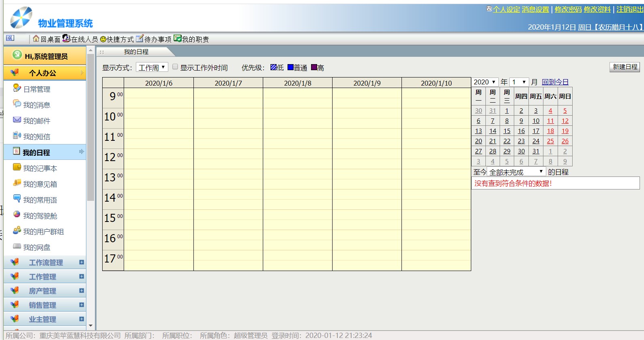The width and height of the screenshot is (644, 340).
Task: Switch to the 我的日程 tab
Action: [136, 52]
